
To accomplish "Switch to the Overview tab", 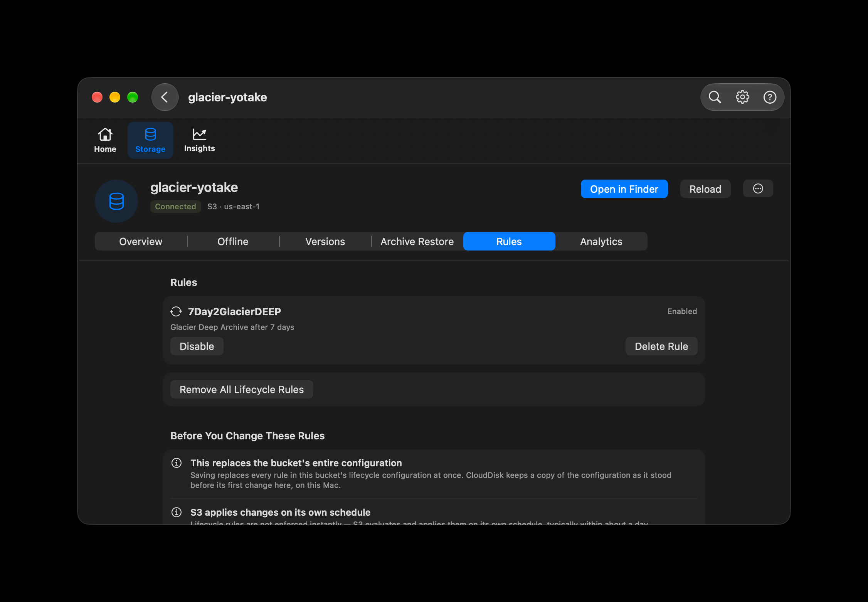I will 141,242.
